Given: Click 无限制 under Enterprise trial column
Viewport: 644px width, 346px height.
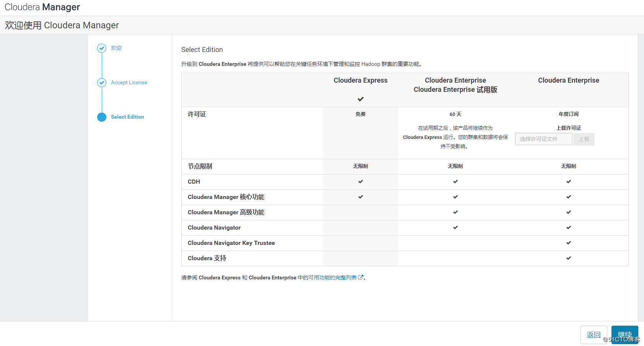Looking at the screenshot, I should click(x=455, y=166).
